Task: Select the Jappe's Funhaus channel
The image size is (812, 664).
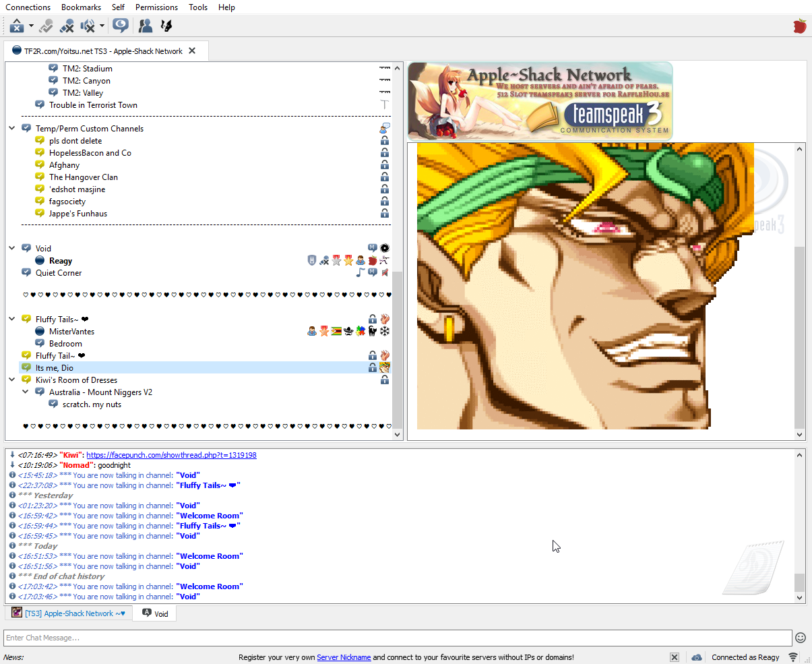Action: 77,213
